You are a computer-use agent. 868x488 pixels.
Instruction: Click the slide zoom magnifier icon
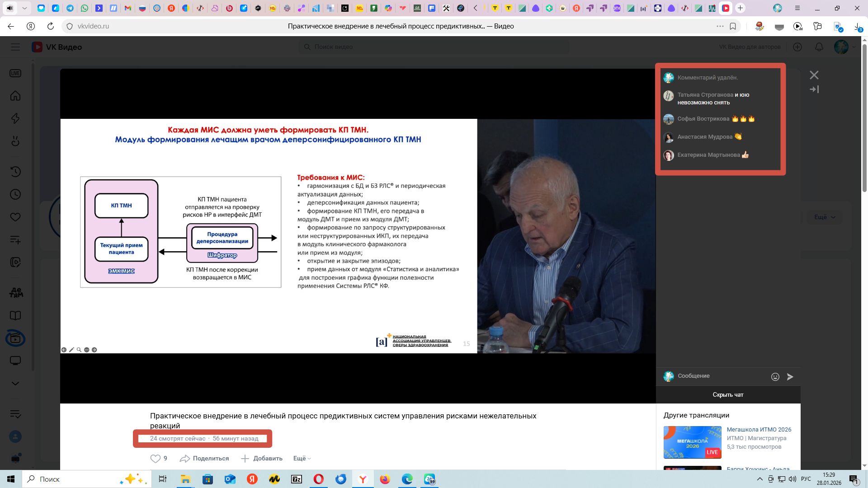pos(79,350)
